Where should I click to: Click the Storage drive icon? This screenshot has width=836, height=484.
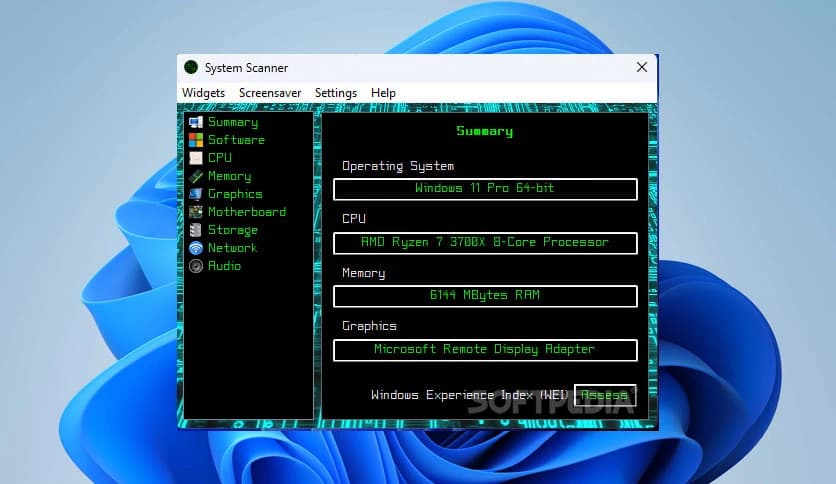196,230
